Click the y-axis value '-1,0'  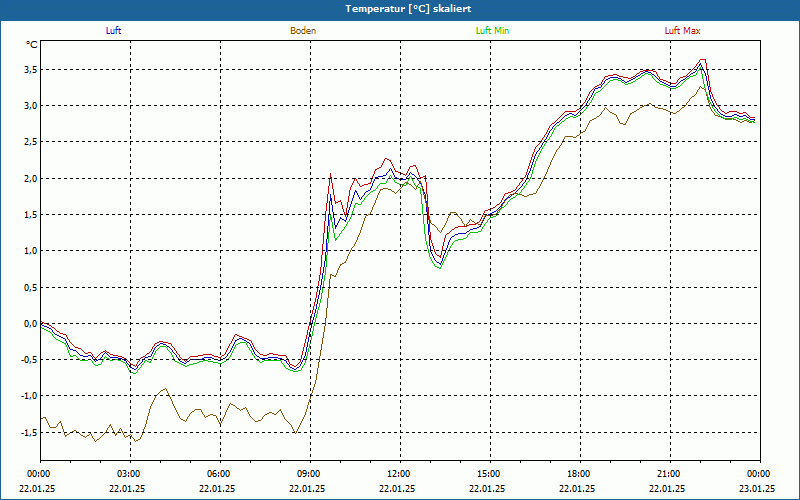[x=29, y=396]
